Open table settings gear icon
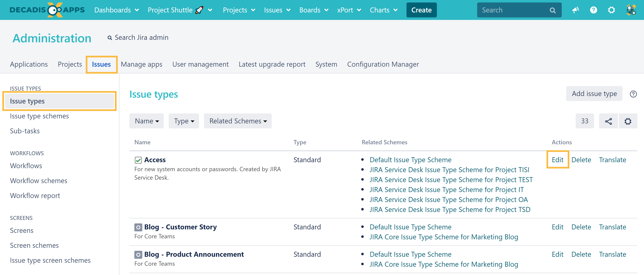Viewport: 644px width, 275px height. pos(628,121)
